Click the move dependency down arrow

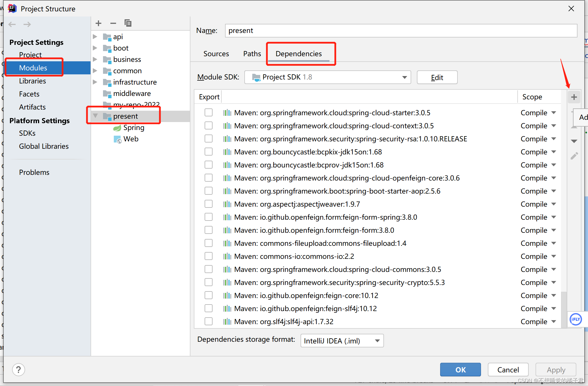(x=574, y=141)
